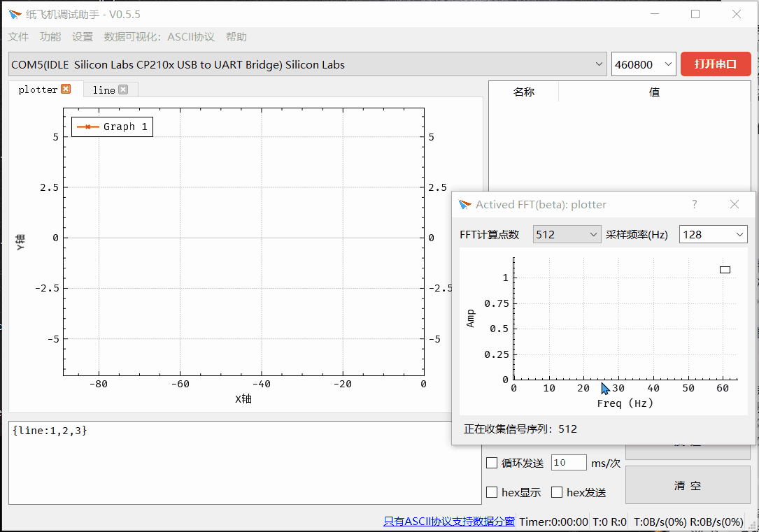
Task: Close the main 纸飞机调试助手 window
Action: tap(736, 14)
